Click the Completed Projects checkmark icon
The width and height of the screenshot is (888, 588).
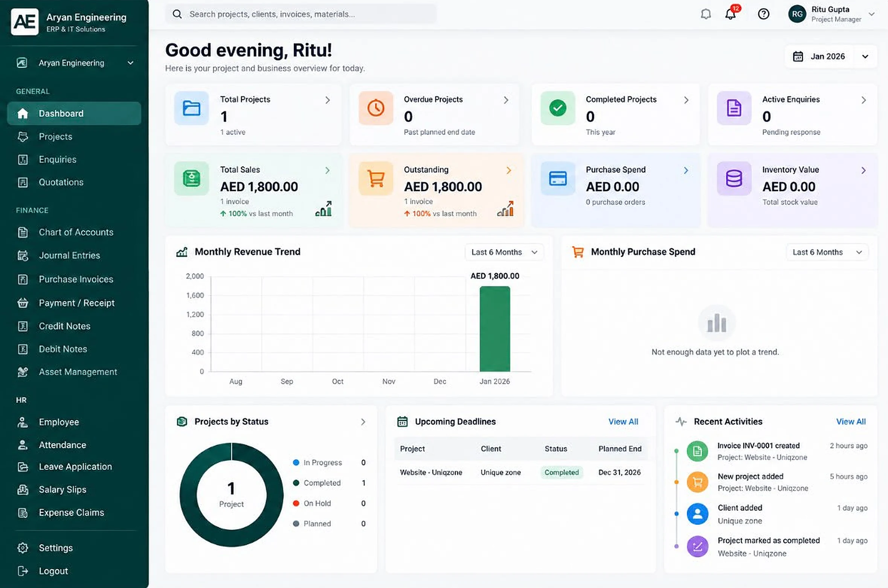pyautogui.click(x=558, y=108)
